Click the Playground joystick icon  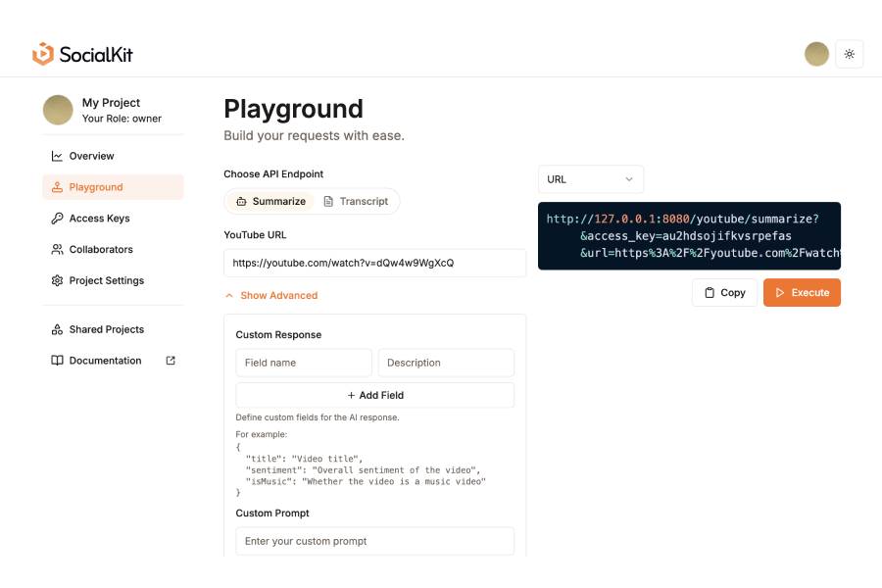57,187
